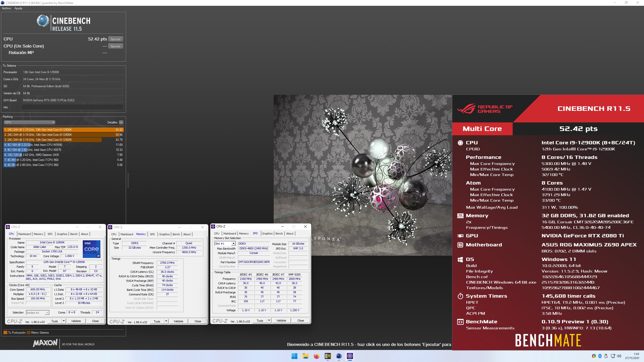Image resolution: width=644 pixels, height=362 pixels.
Task: Open the Archivo menu
Action: click(6, 8)
